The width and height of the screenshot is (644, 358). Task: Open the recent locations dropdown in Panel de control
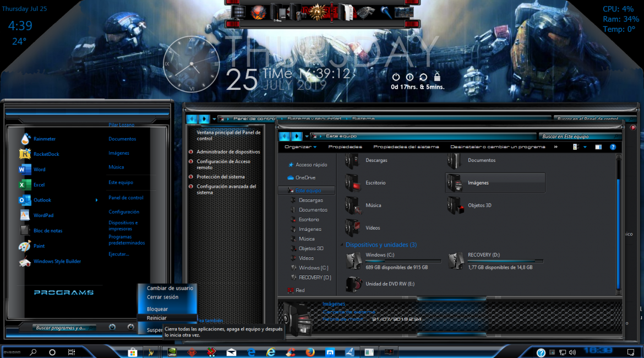click(214, 119)
